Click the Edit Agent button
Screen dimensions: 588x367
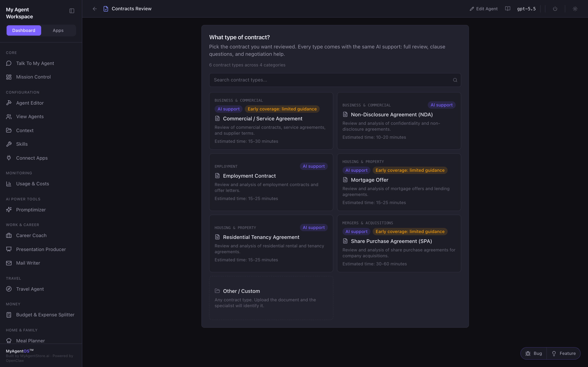point(483,9)
